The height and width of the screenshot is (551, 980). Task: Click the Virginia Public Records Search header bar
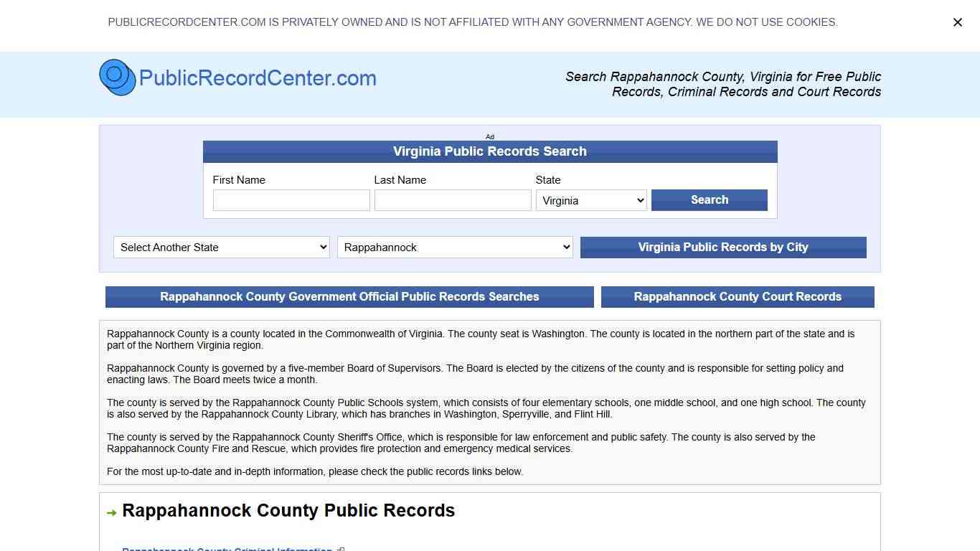[490, 151]
